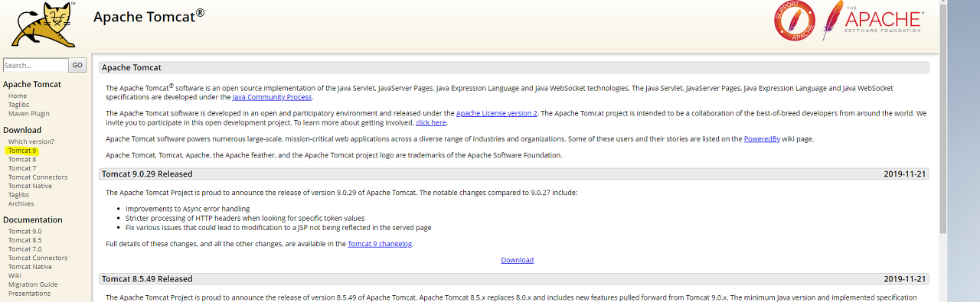Image resolution: width=980 pixels, height=302 pixels.
Task: Click the GO search button
Action: (x=77, y=65)
